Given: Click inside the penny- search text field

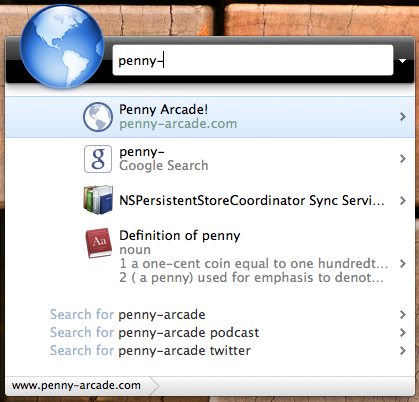Looking at the screenshot, I should (253, 60).
